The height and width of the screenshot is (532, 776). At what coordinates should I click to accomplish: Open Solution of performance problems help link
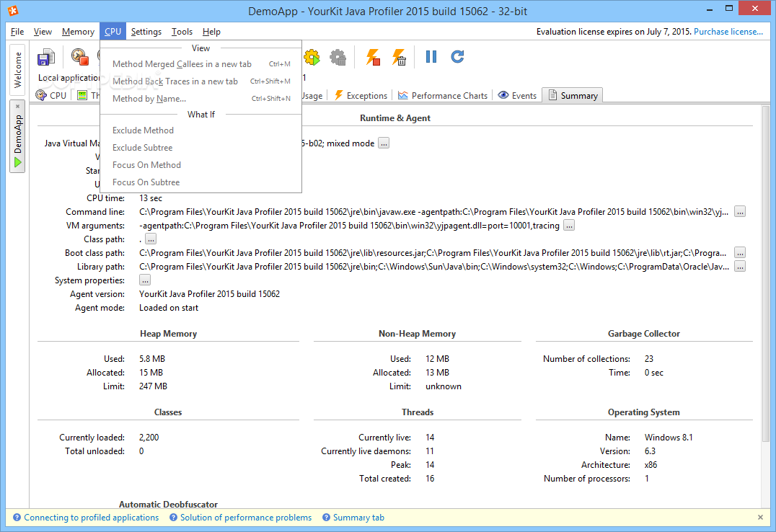coord(245,517)
